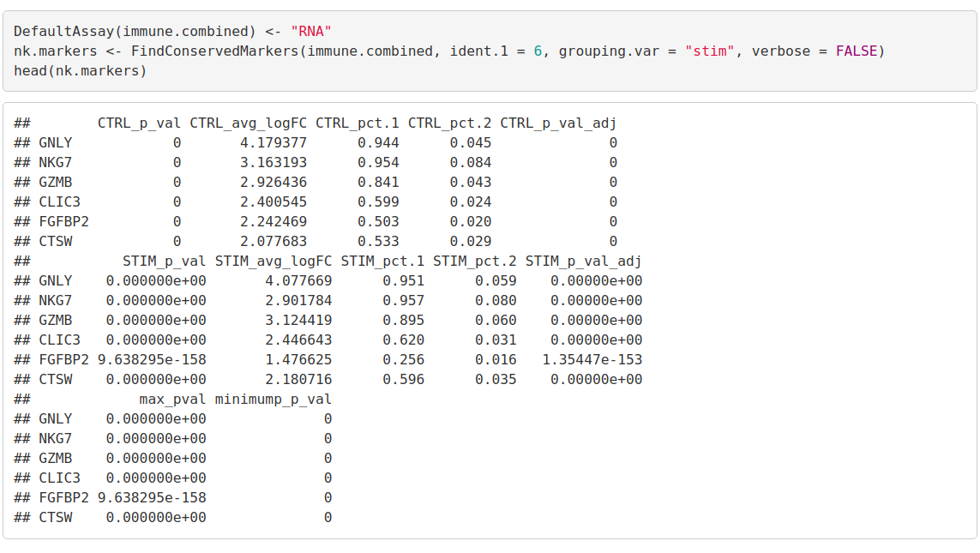
Task: Click the CTRL_avg_logFC column header
Action: pos(249,123)
